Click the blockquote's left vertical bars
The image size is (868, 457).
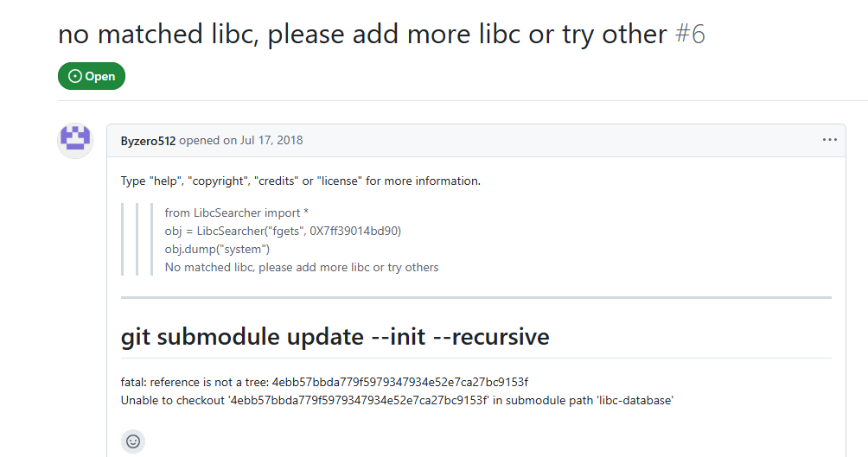click(x=137, y=239)
